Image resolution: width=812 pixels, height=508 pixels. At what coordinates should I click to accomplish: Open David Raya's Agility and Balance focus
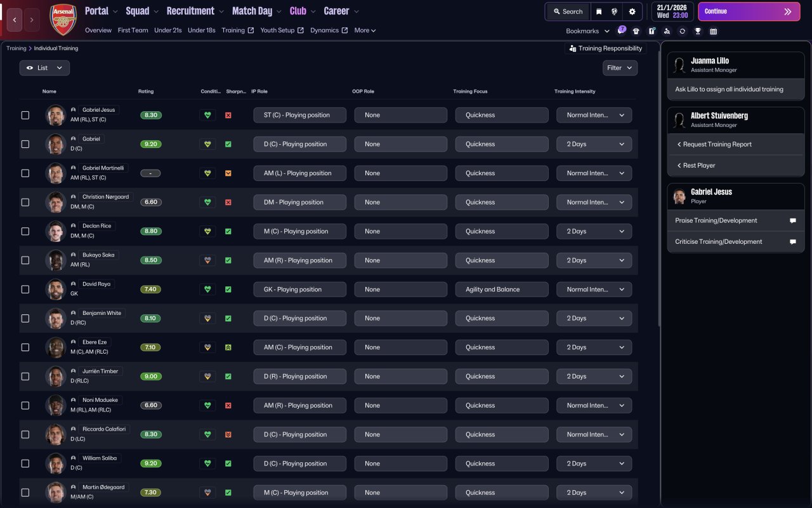[502, 290]
